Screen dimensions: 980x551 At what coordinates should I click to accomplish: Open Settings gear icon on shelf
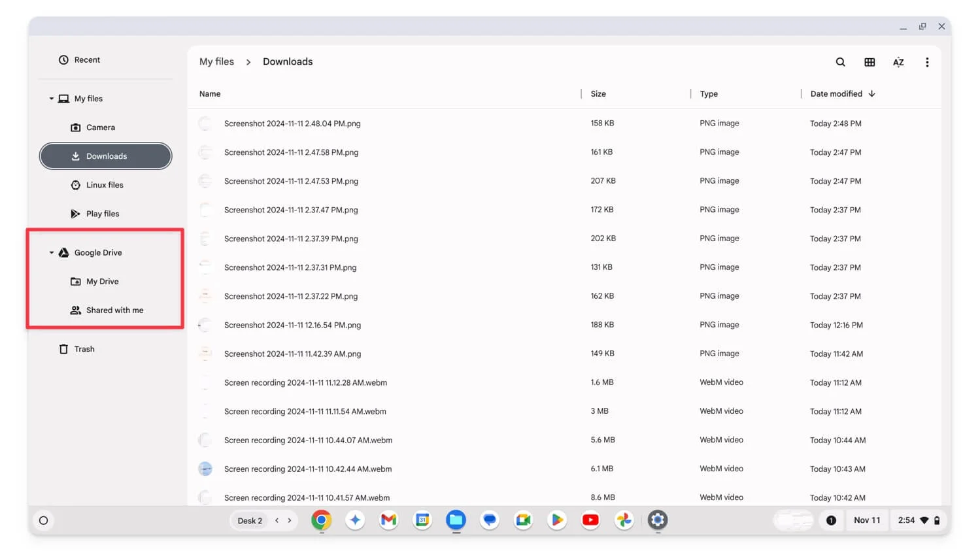(657, 520)
